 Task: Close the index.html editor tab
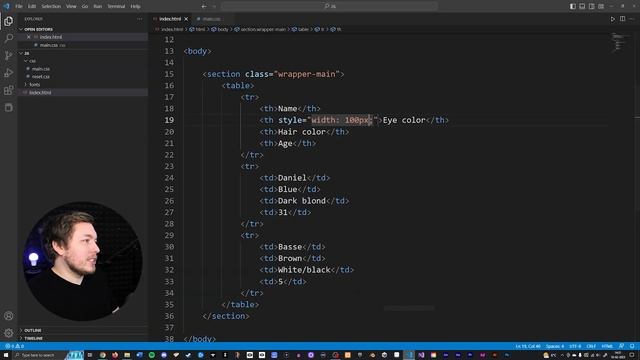(x=186, y=19)
